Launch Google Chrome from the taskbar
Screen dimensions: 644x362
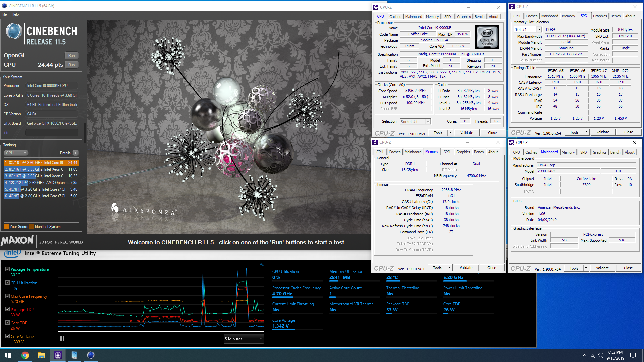(x=25, y=355)
